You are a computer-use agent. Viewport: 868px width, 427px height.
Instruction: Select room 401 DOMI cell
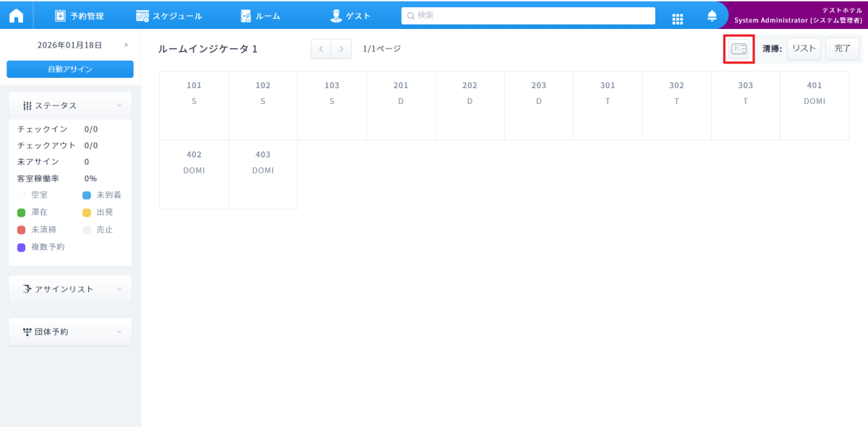[814, 105]
